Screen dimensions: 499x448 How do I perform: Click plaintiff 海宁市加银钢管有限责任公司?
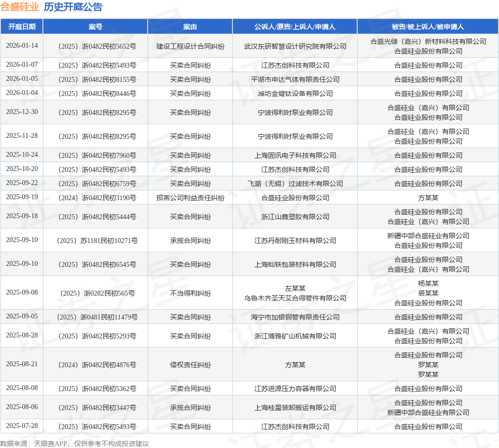295,317
